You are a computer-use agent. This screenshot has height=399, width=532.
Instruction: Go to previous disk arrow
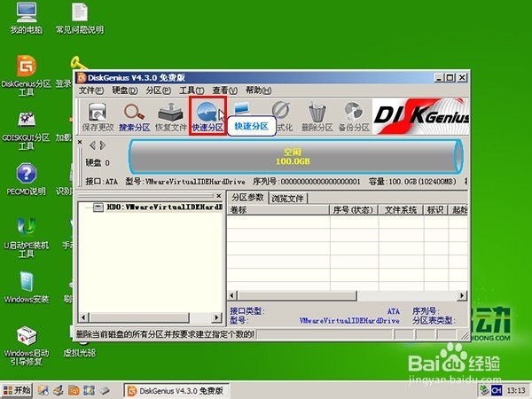point(92,145)
